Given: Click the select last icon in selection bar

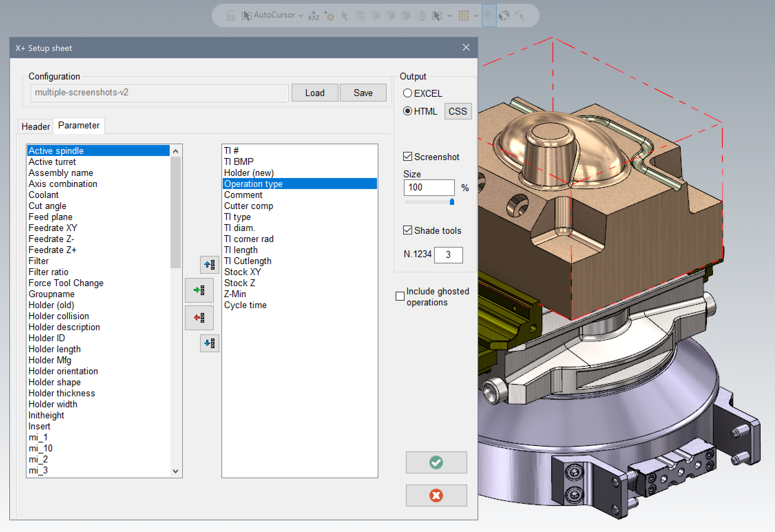Looking at the screenshot, I should [x=520, y=15].
